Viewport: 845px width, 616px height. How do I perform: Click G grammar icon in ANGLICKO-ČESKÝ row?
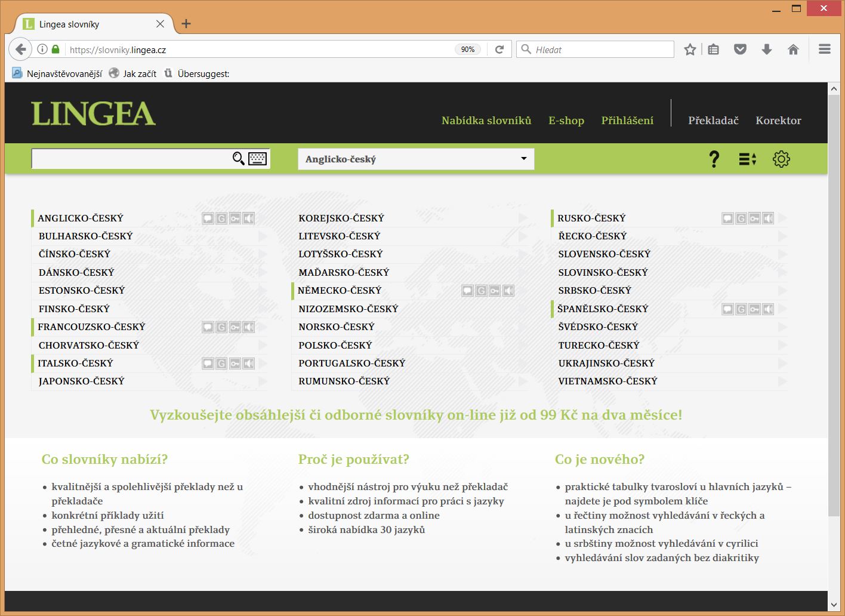(221, 218)
